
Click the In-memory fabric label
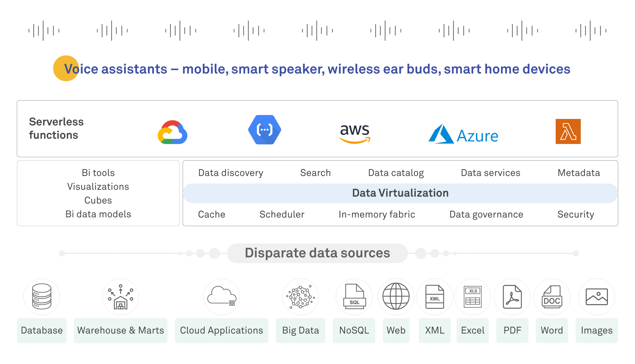(x=377, y=214)
